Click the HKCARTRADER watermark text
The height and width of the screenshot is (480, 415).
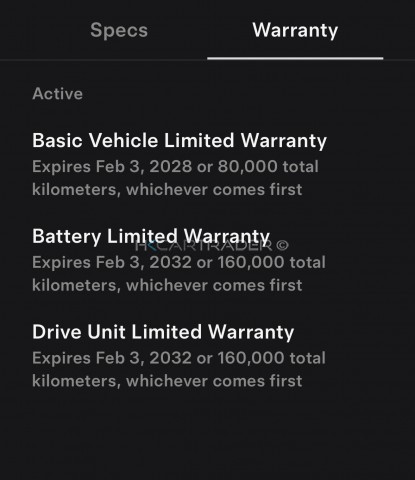[x=204, y=246]
